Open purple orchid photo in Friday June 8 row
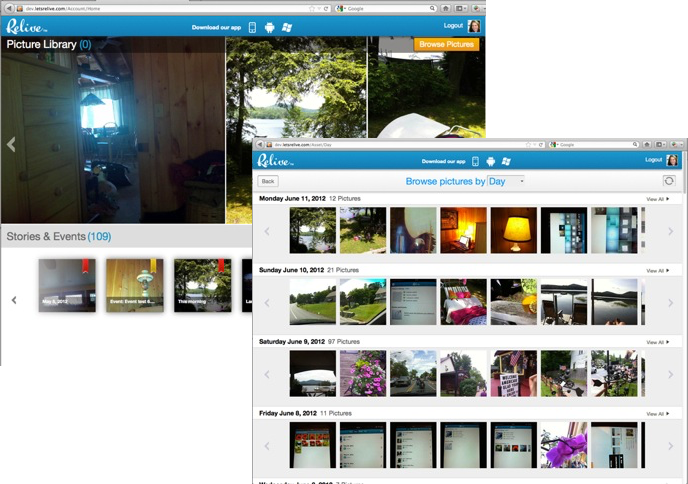This screenshot has width=688, height=484. [564, 445]
